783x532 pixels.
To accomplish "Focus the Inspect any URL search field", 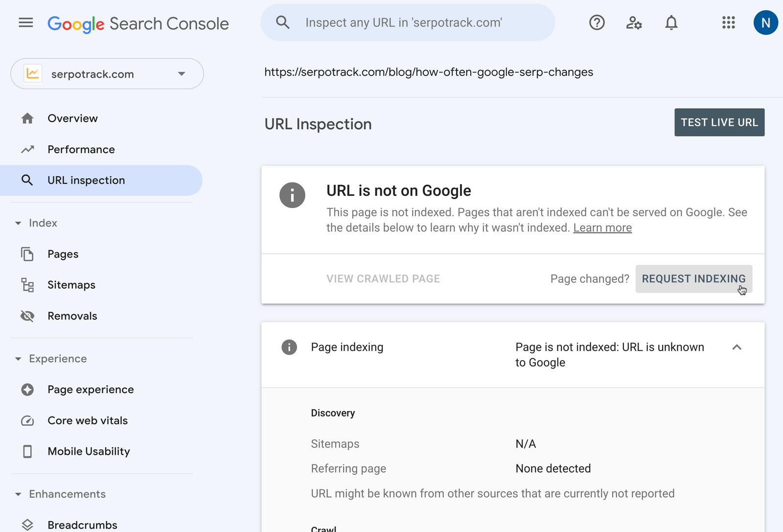I will coord(408,23).
